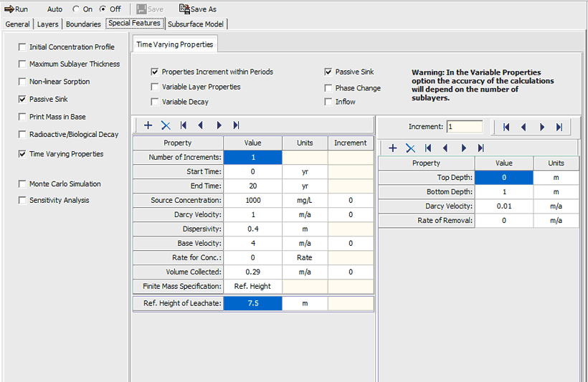Image resolution: width=588 pixels, height=382 pixels.
Task: Uncheck Properties Increment within Periods
Action: click(x=155, y=72)
